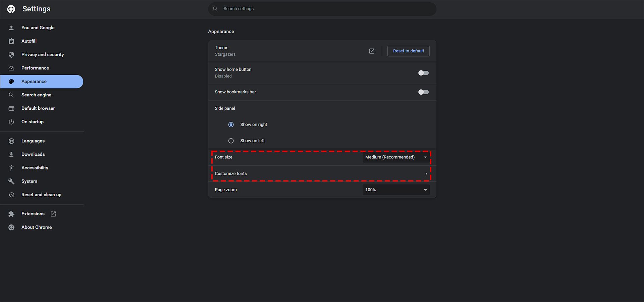Expand Customize fonts arrow
The width and height of the screenshot is (644, 302).
click(426, 174)
